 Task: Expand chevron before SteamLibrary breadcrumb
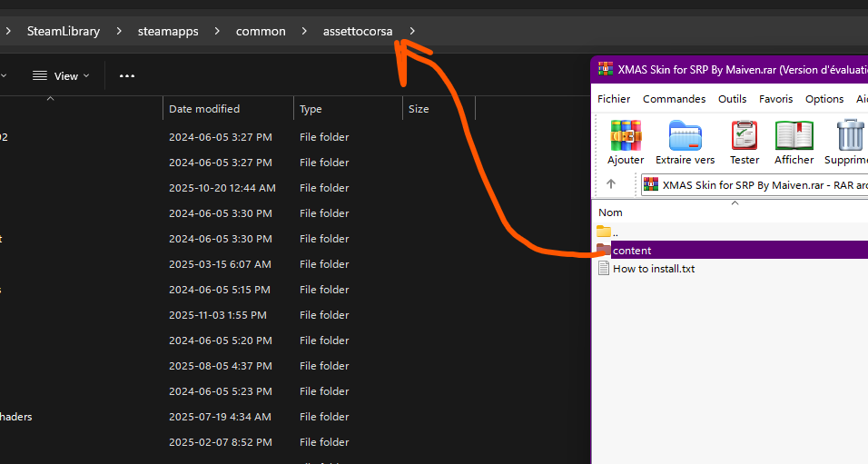(x=8, y=31)
